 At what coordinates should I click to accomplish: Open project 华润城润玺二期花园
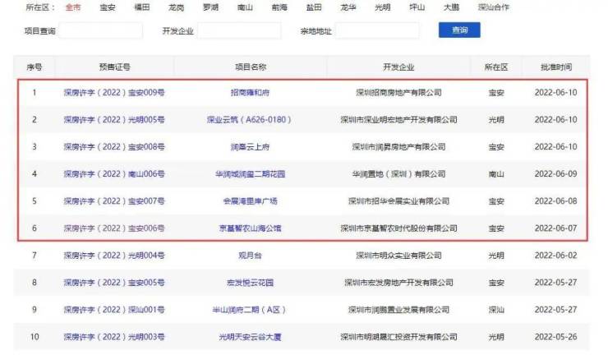tap(250, 174)
